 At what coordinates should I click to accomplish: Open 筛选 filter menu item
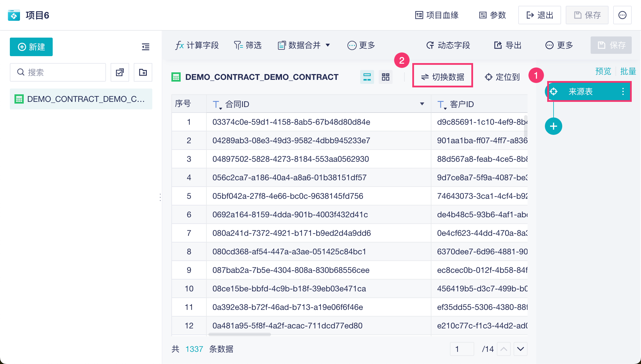pos(248,45)
